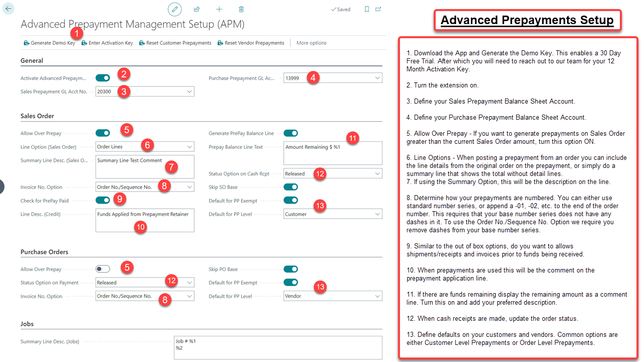The image size is (644, 362).
Task: Click the share icon in header
Action: click(x=197, y=9)
